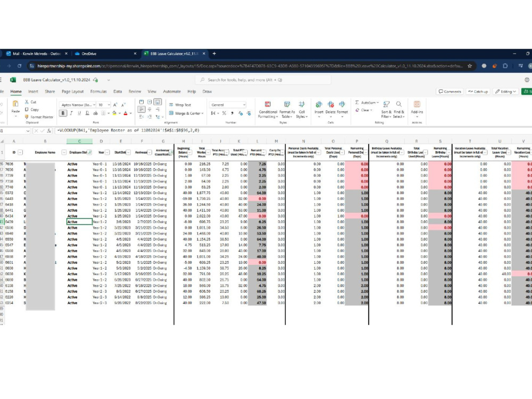
Task: Open the ID column filter dropdown
Action: pos(20,152)
